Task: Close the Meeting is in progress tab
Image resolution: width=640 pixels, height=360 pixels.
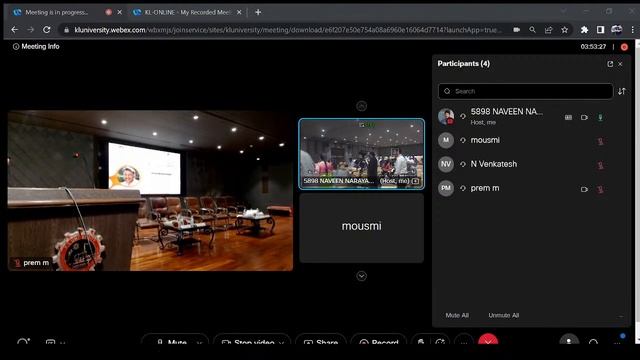Action: click(120, 13)
